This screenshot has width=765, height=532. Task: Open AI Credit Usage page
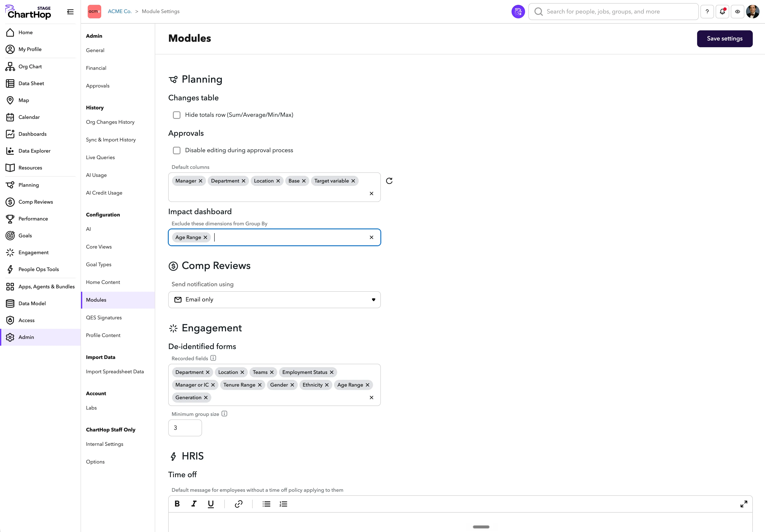[x=104, y=193]
